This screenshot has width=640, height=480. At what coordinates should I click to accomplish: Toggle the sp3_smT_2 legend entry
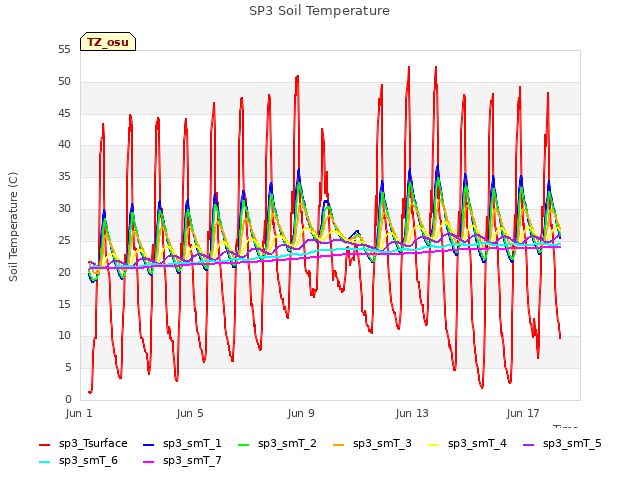point(277,444)
